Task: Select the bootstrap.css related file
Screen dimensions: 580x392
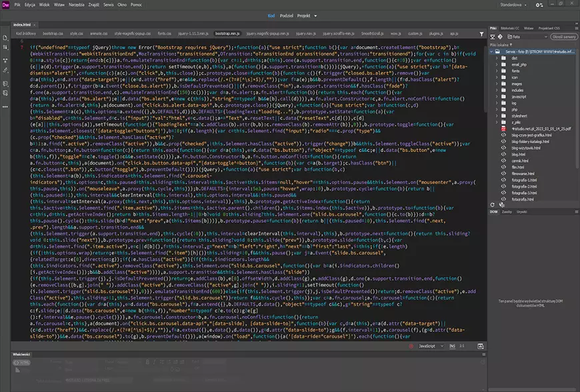Action: [x=53, y=33]
